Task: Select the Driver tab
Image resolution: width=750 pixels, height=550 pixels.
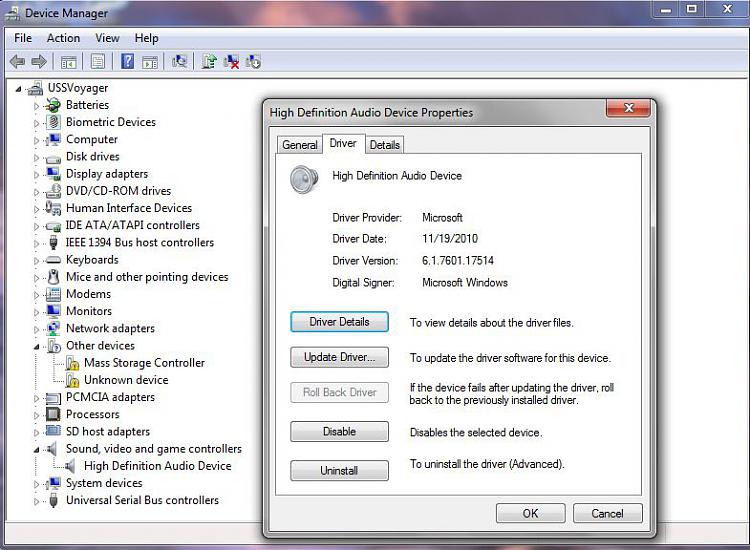Action: [x=343, y=143]
